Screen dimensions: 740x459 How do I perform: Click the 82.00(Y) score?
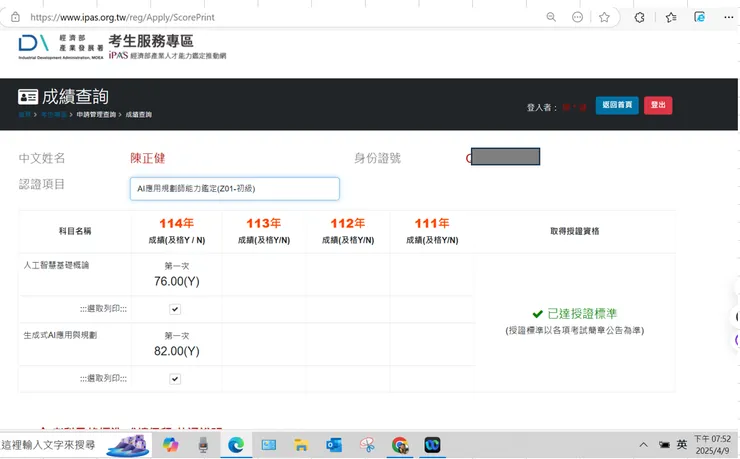tap(177, 351)
